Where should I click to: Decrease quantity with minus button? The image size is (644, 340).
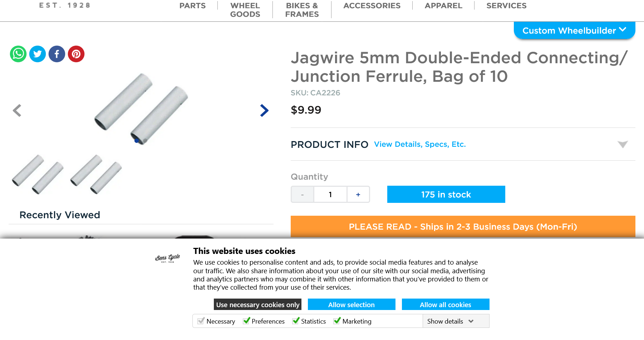pyautogui.click(x=303, y=195)
